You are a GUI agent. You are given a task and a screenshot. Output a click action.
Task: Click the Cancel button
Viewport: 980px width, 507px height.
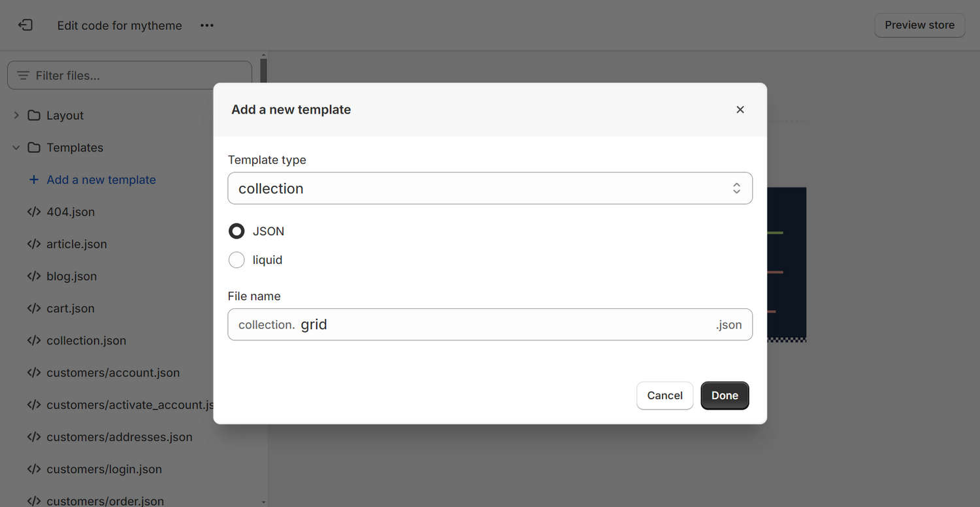click(664, 395)
